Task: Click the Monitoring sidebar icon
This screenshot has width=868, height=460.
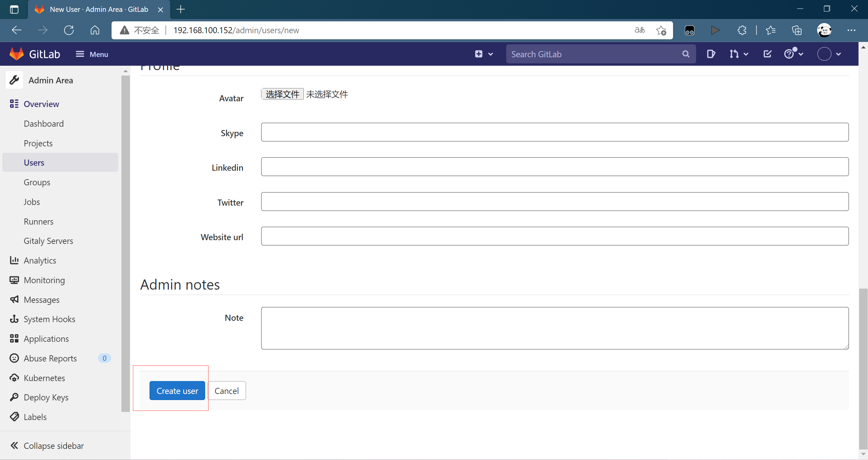Action: click(14, 280)
